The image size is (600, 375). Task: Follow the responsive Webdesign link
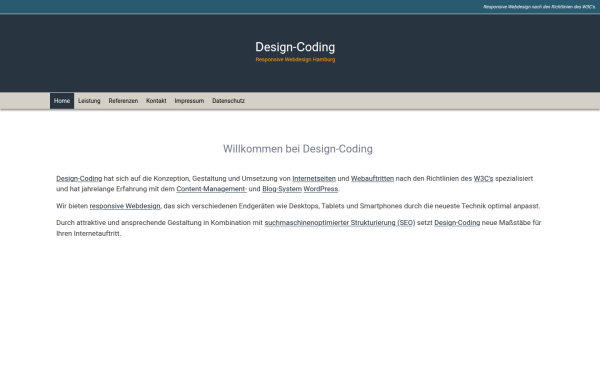[x=125, y=206]
